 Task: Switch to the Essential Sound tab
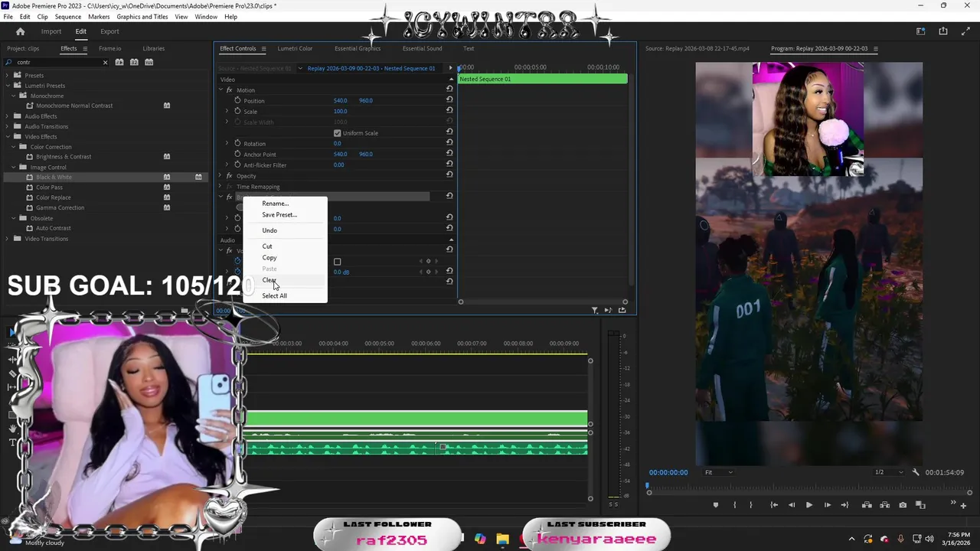pos(422,48)
